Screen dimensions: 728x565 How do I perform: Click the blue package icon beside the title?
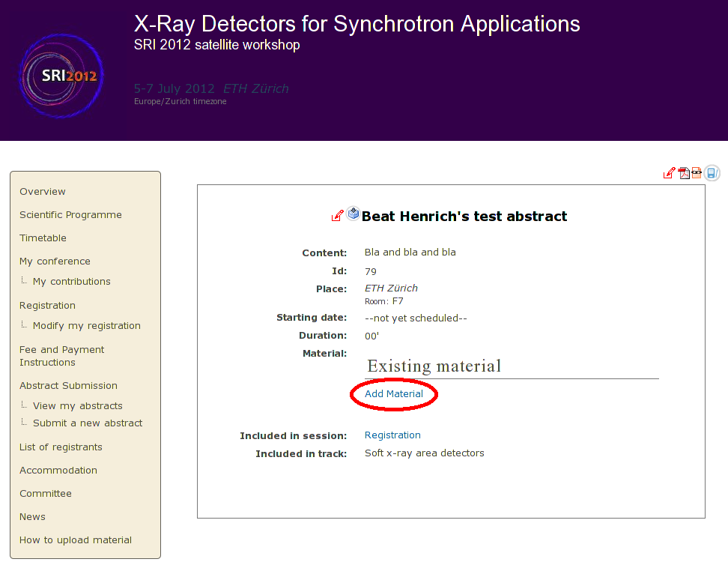pos(354,214)
